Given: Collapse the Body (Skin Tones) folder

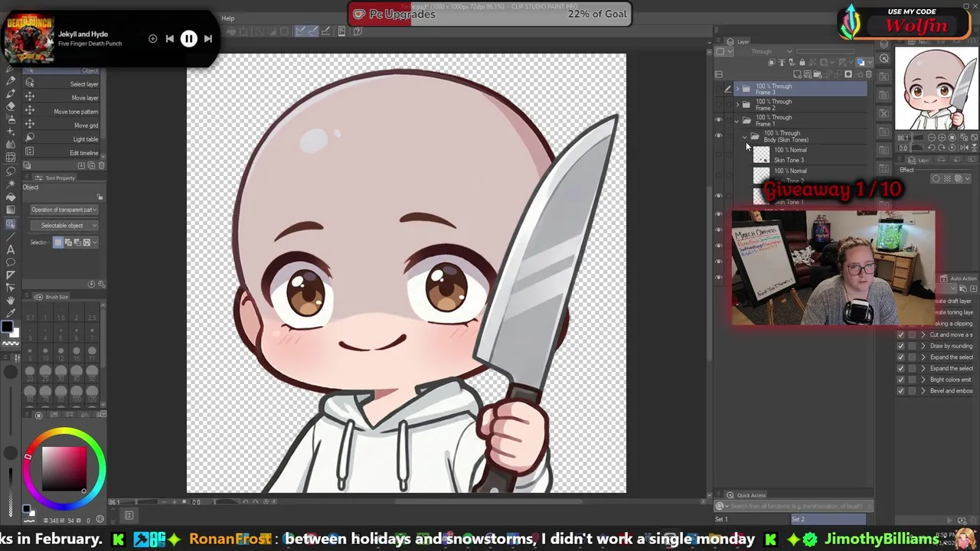Looking at the screenshot, I should coord(745,136).
